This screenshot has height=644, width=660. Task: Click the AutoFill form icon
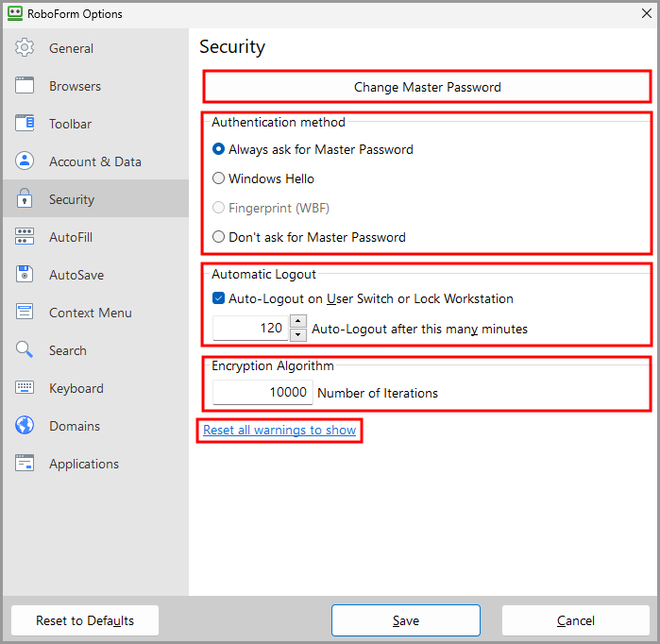point(25,236)
